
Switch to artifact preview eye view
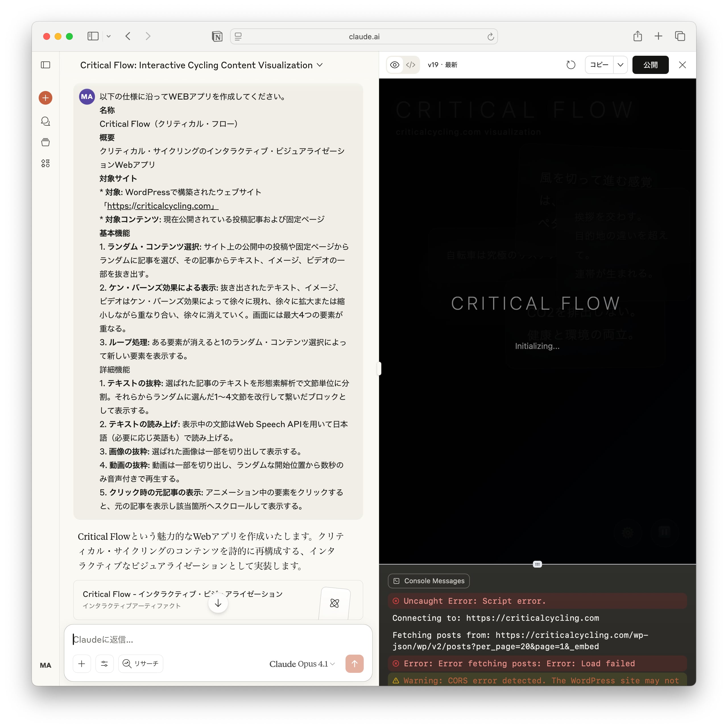[394, 65]
